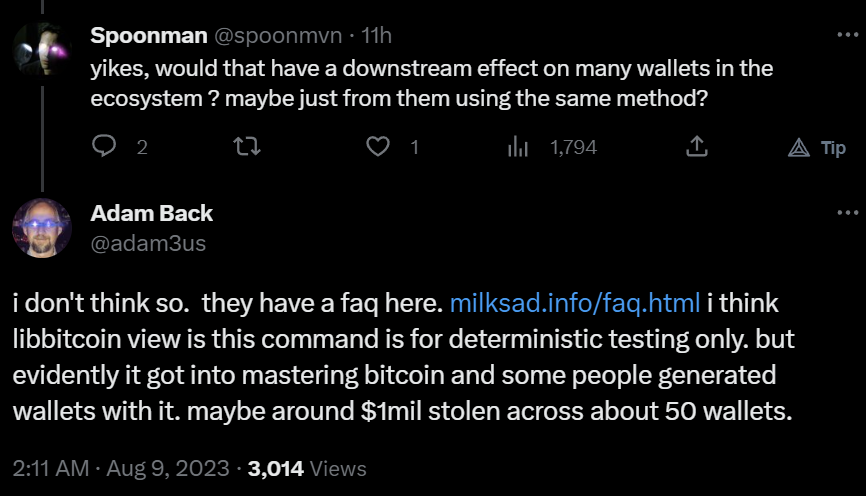Like Spoonman's tweet with the heart
Viewport: 866px width, 496px height.
pyautogui.click(x=377, y=147)
